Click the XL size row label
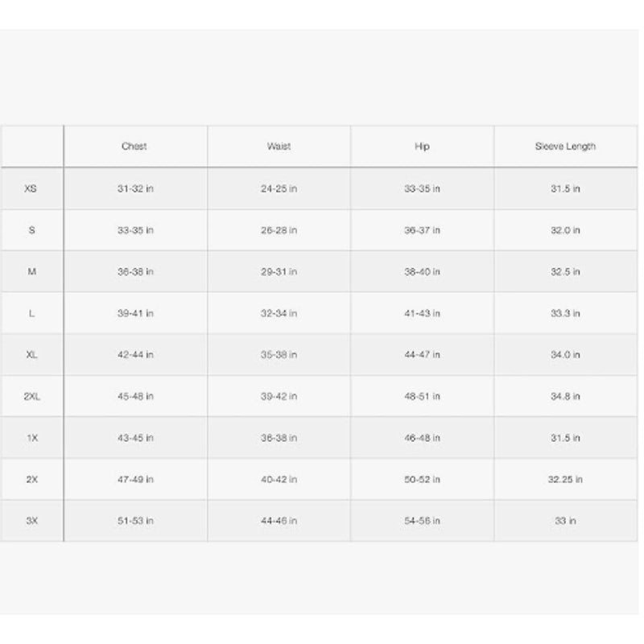This screenshot has width=644, height=644. 31,354
